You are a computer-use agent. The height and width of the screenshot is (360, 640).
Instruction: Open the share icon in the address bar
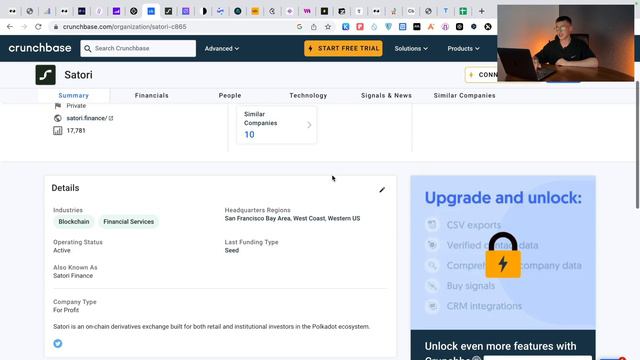point(313,27)
